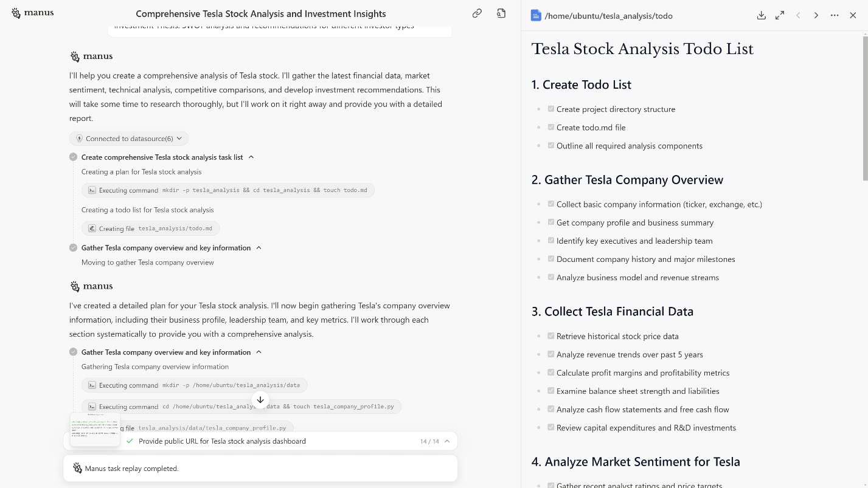
Task: Click the document panel vertical scrollbar
Action: 865,109
